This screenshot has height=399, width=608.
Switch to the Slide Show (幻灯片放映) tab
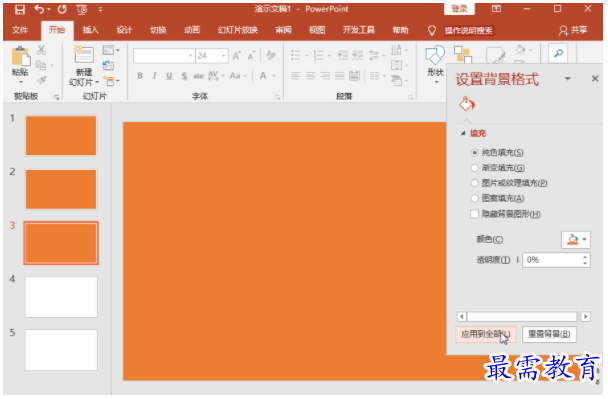pos(238,30)
